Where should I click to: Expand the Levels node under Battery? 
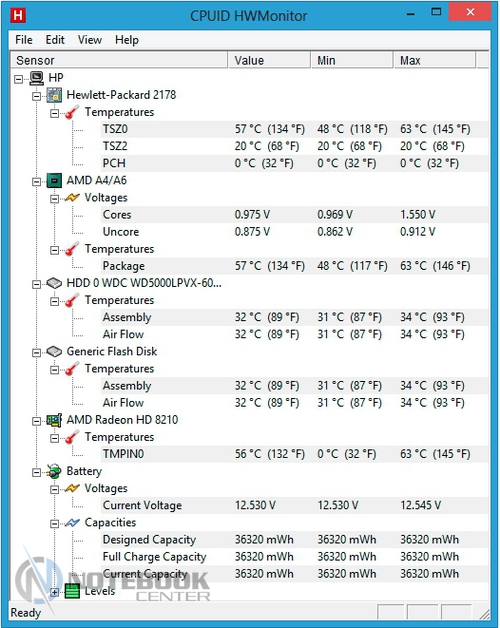pyautogui.click(x=54, y=592)
